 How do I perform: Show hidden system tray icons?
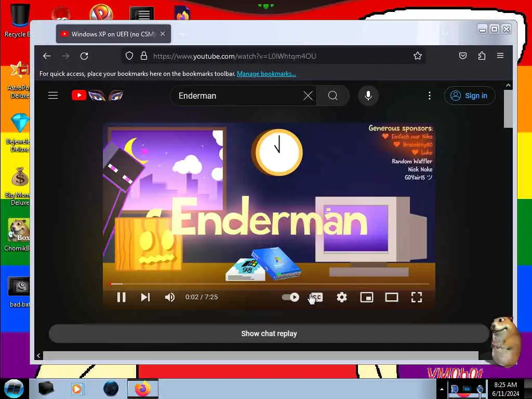pyautogui.click(x=442, y=389)
